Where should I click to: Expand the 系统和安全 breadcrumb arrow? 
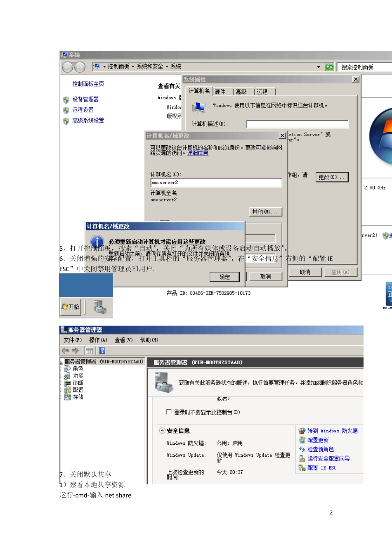click(167, 67)
